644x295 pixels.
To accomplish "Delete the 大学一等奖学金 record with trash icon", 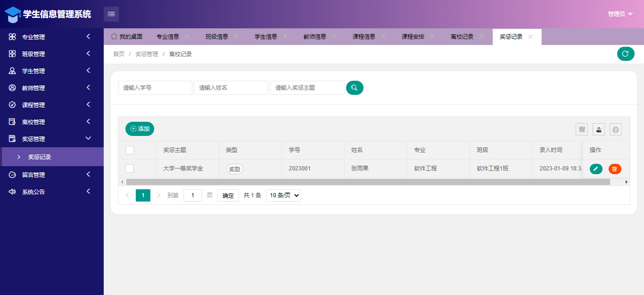I will pyautogui.click(x=615, y=169).
